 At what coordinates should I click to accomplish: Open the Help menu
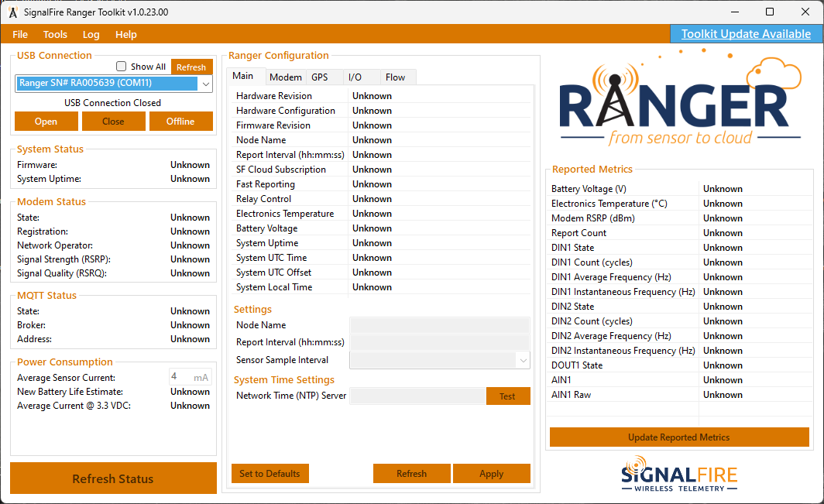click(x=126, y=34)
